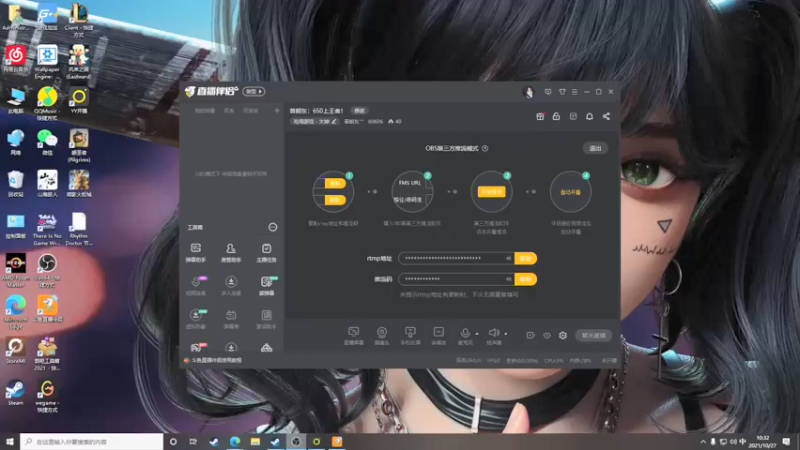800x450 pixels.
Task: Open the 弹幕助手 danmaku assistant tool
Action: (195, 252)
